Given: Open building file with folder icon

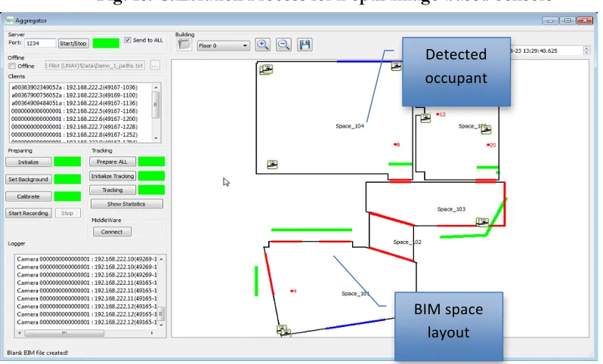Looking at the screenshot, I should 184,45.
